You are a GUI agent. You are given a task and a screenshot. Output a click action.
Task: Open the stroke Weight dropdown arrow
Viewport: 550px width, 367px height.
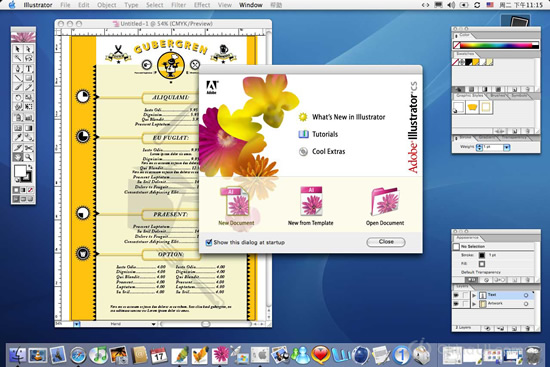(x=506, y=148)
